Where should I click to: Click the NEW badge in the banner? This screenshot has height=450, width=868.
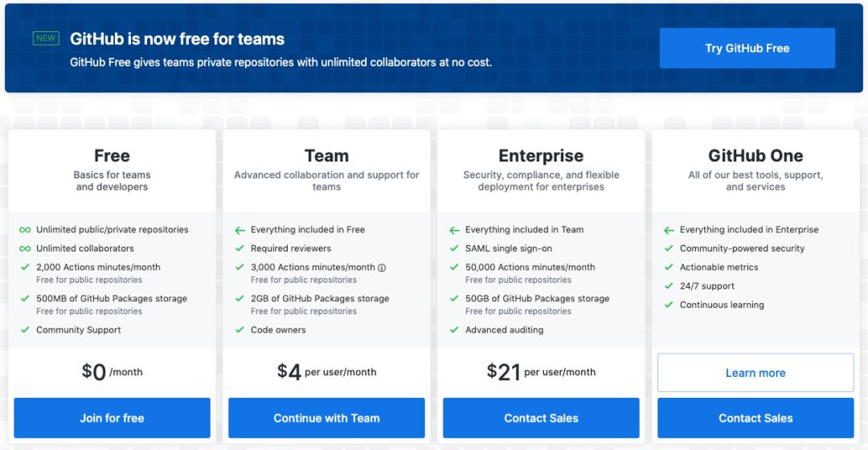(46, 39)
